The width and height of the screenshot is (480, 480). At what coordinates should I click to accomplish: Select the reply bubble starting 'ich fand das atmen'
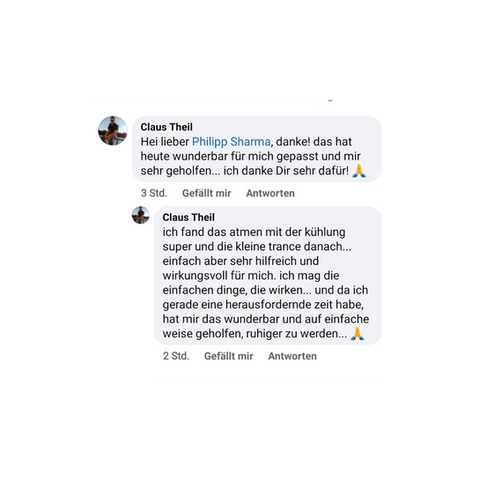click(268, 275)
